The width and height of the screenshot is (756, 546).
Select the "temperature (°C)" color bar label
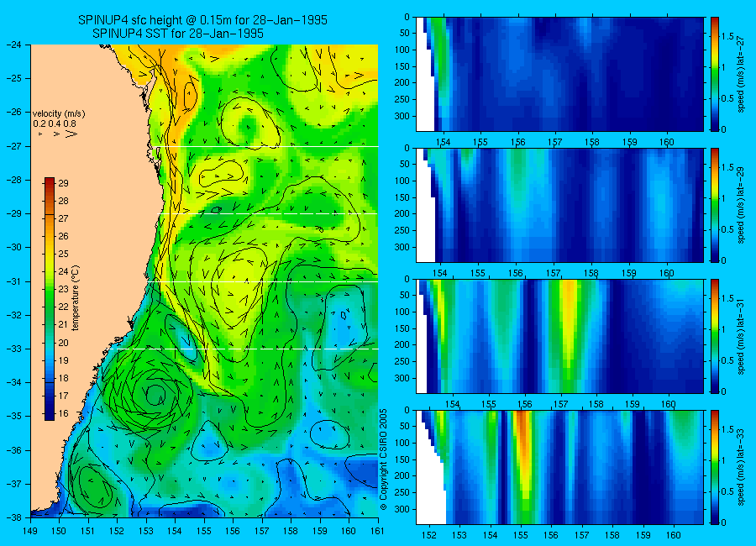(76, 298)
